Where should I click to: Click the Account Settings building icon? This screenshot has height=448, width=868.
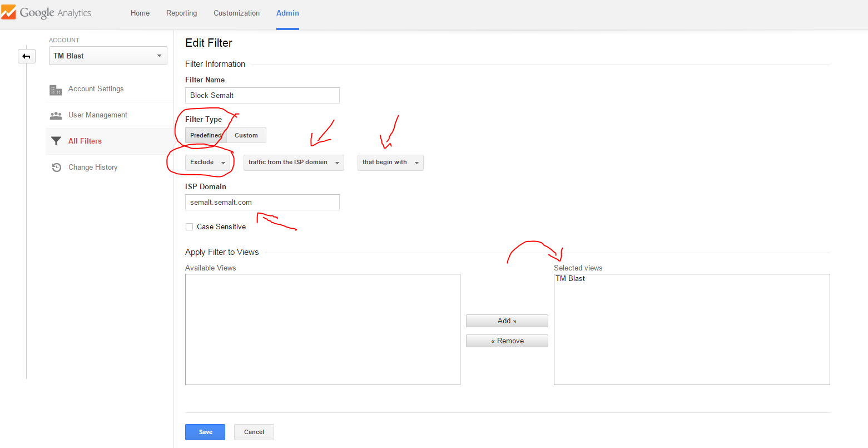tap(56, 90)
